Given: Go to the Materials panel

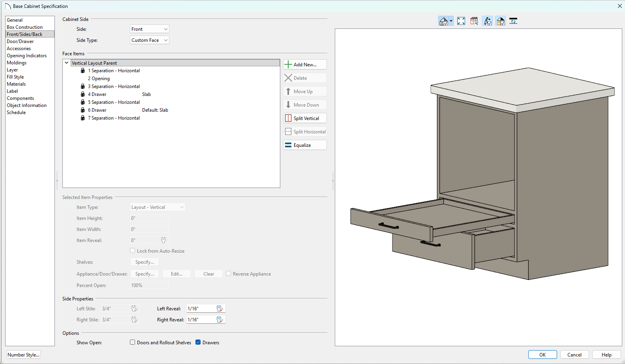Looking at the screenshot, I should tap(16, 84).
